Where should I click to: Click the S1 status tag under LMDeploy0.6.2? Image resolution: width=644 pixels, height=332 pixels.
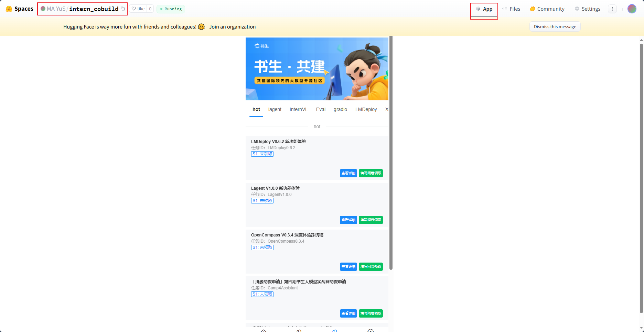[262, 154]
